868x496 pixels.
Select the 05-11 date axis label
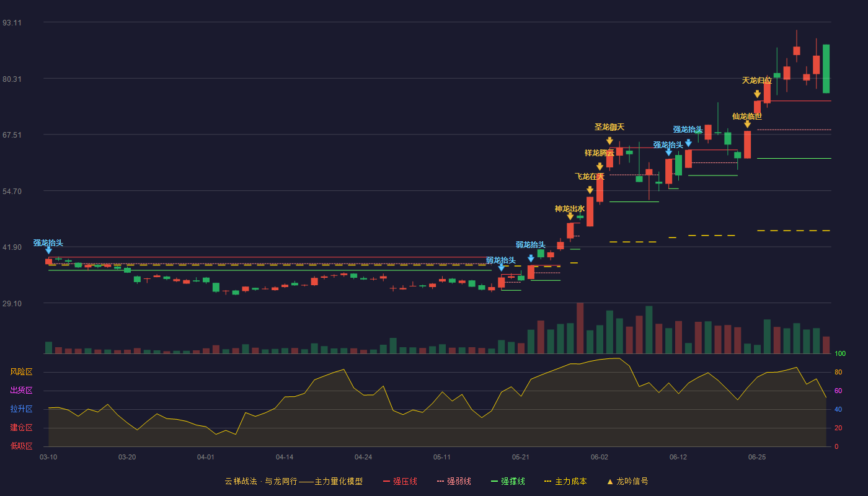(x=442, y=457)
